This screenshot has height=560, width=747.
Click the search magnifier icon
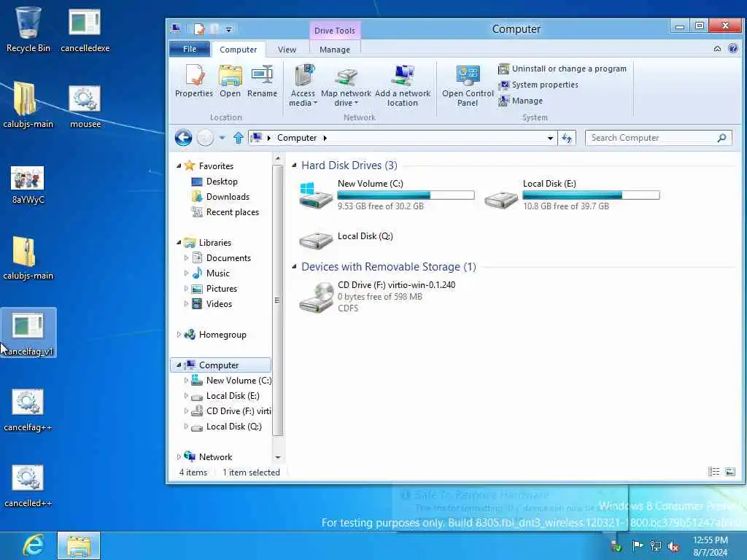click(721, 138)
